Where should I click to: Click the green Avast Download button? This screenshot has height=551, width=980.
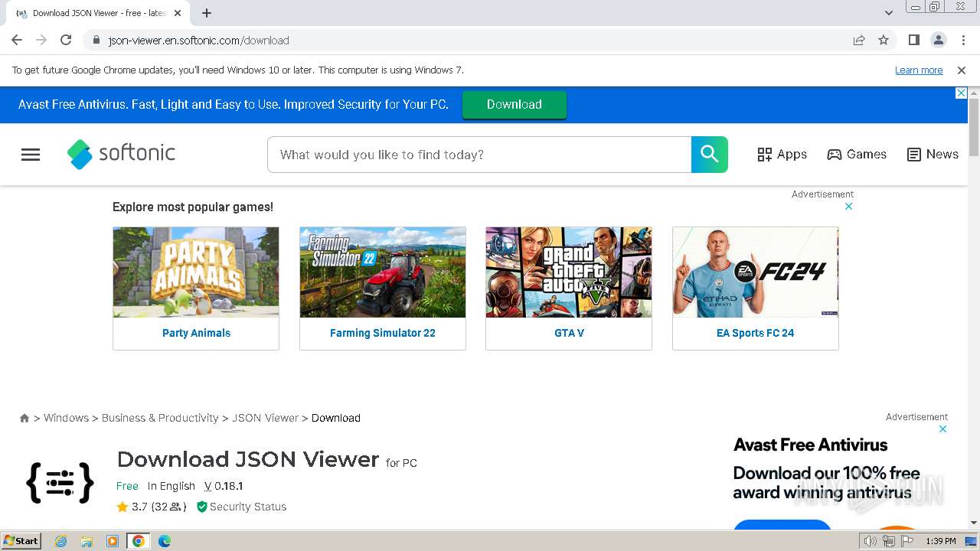coord(514,105)
